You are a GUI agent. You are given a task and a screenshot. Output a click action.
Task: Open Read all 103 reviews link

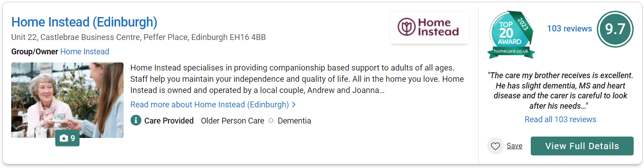click(x=560, y=119)
